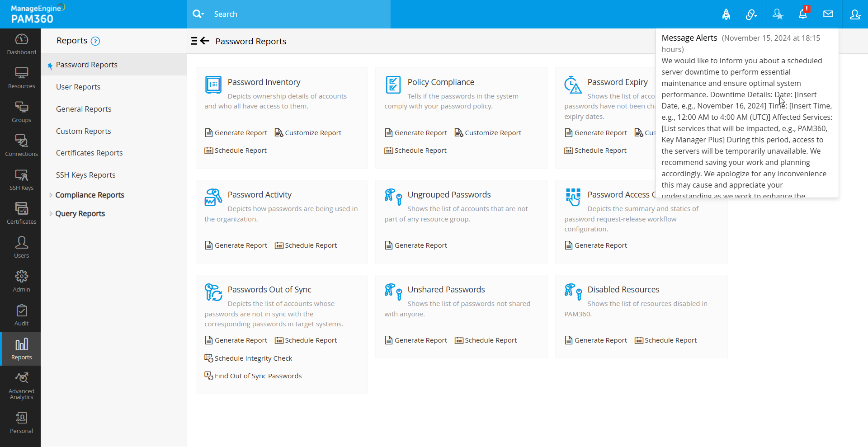
Task: Expand the Query Reports tree
Action: pos(51,214)
